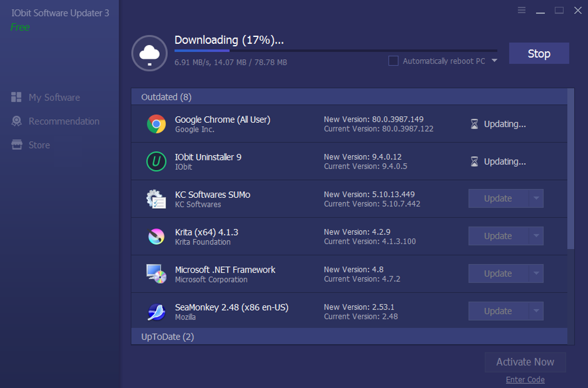Image resolution: width=588 pixels, height=388 pixels.
Task: Click the KC Softwares SUMo icon
Action: [156, 199]
